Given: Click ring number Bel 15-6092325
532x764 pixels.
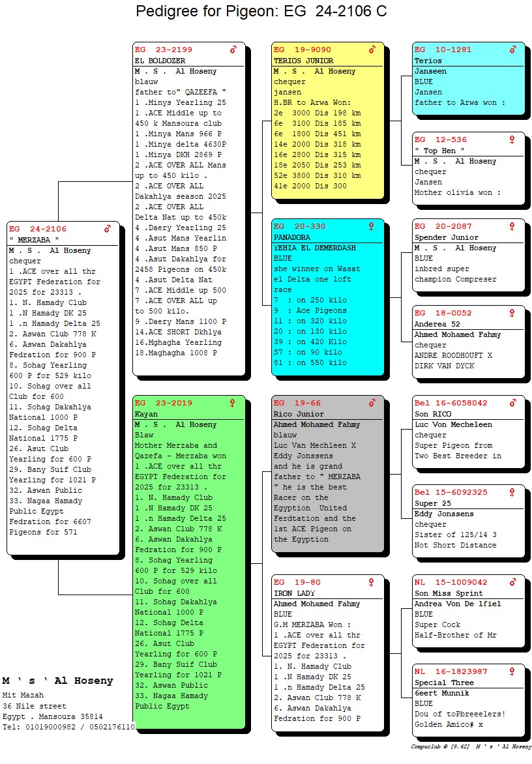Looking at the screenshot, I should 451,492.
